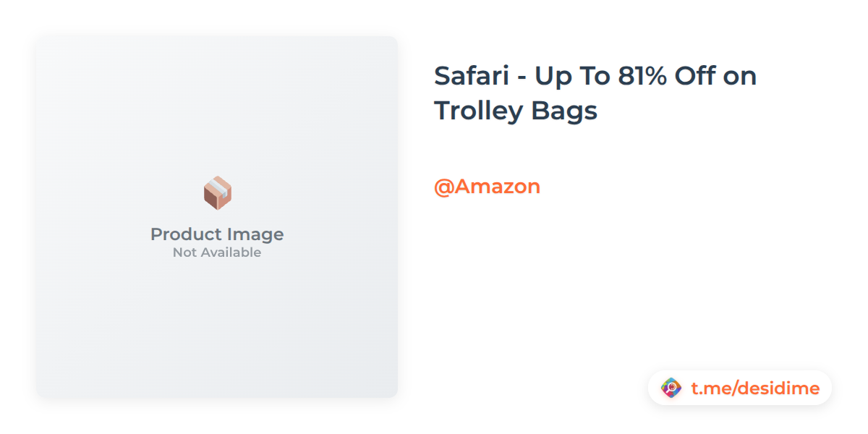Click the word "Available" in the placeholder
Viewport: 868px width, 434px height.
tap(230, 252)
